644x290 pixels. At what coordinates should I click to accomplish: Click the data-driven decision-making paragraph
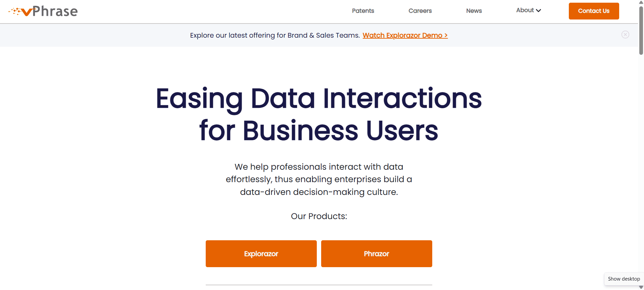click(x=319, y=179)
